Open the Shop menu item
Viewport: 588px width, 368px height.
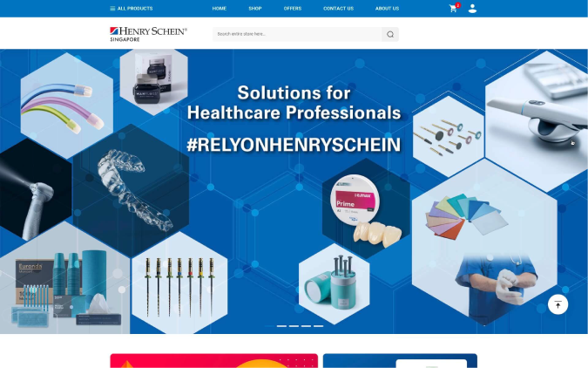255,8
